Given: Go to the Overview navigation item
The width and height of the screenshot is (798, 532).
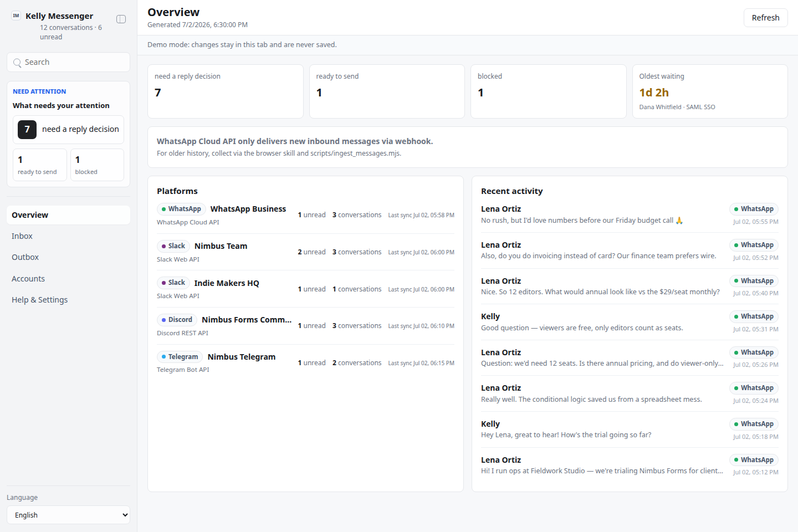Looking at the screenshot, I should tap(68, 215).
